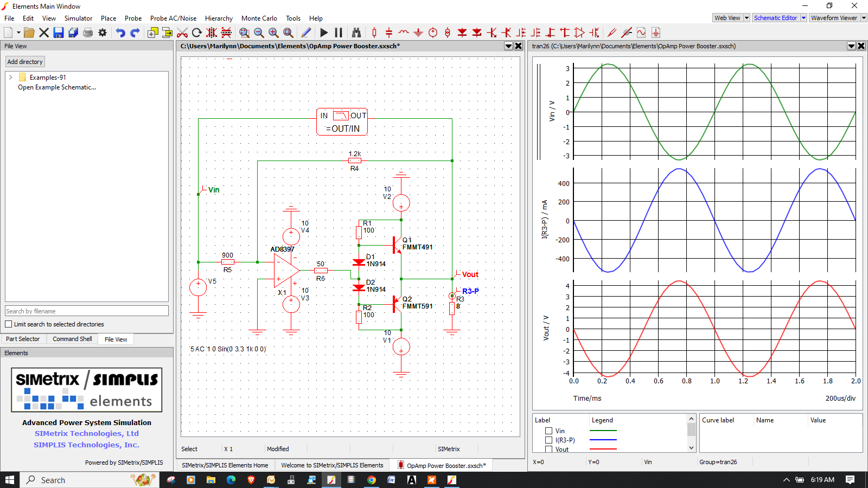The height and width of the screenshot is (488, 868).
Task: Open the Waveform Viewer dropdown arrow
Action: (864, 18)
